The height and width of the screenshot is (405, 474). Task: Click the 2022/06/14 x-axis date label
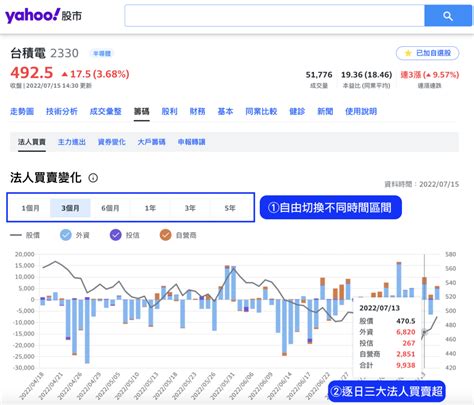pos(279,386)
